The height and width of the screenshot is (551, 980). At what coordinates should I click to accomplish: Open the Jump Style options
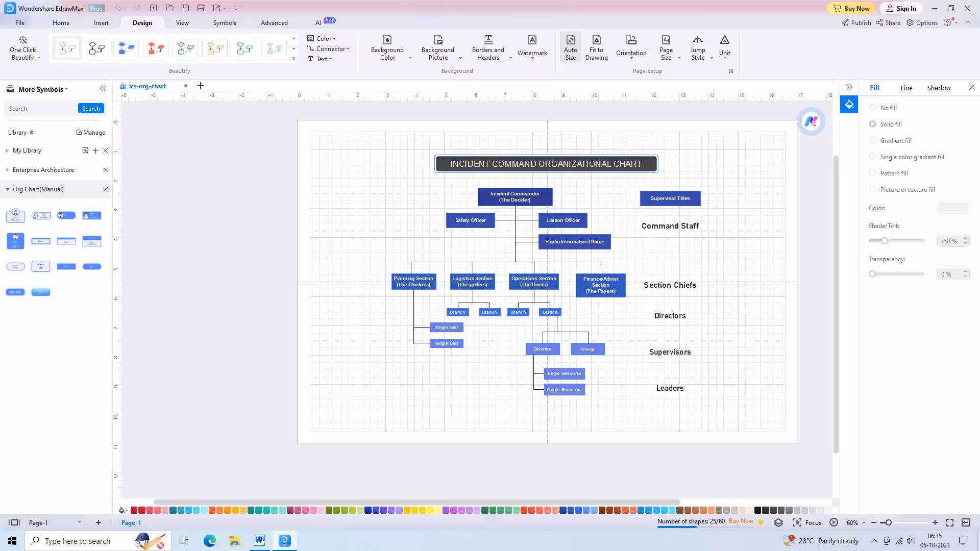pyautogui.click(x=698, y=47)
